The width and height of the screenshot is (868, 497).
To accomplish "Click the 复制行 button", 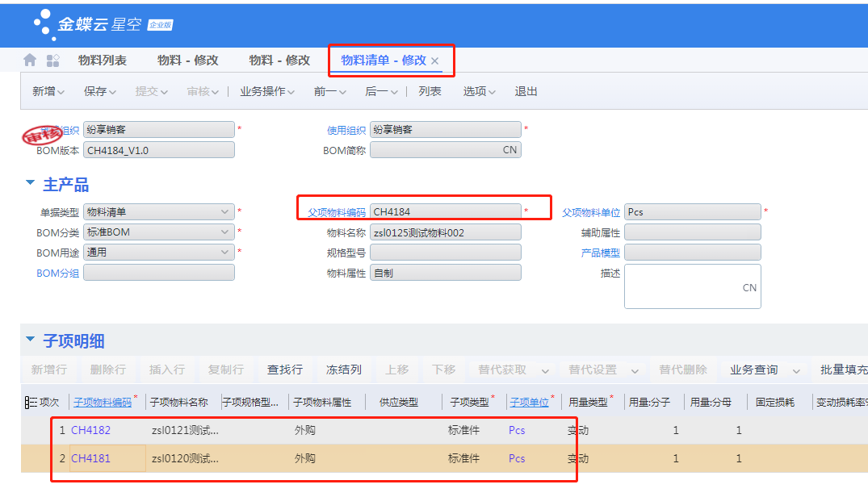I will pyautogui.click(x=226, y=370).
